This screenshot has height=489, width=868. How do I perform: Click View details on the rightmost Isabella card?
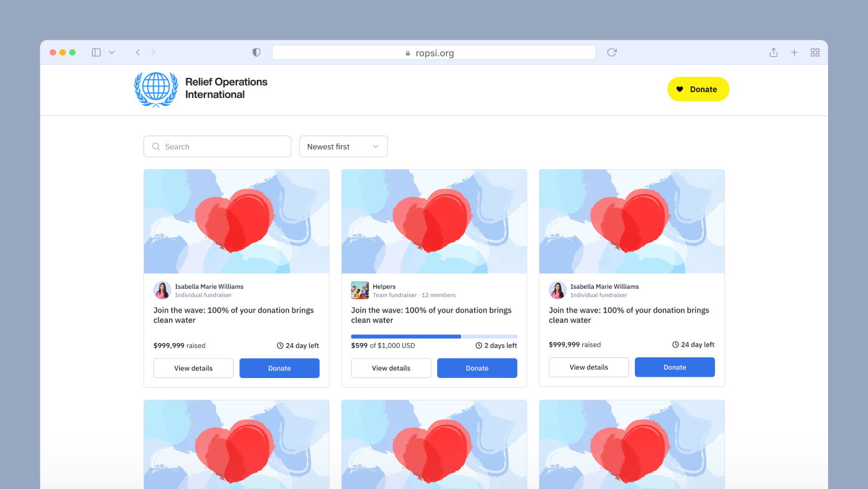[x=589, y=367]
